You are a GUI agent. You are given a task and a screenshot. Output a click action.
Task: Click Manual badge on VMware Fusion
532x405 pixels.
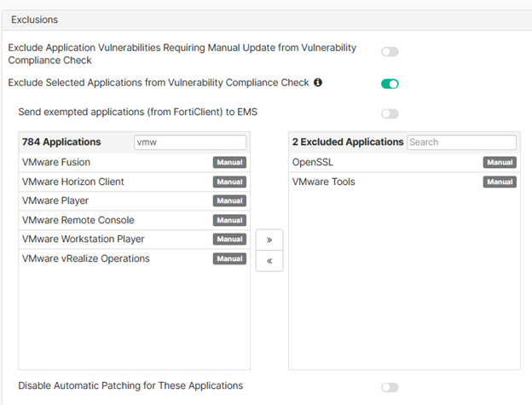[x=229, y=162]
